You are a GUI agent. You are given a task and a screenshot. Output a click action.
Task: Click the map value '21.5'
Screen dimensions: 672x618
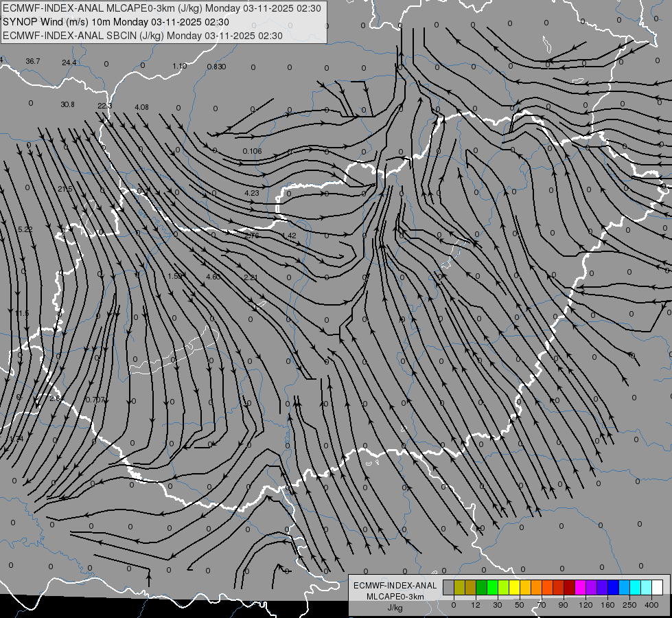coord(65,189)
